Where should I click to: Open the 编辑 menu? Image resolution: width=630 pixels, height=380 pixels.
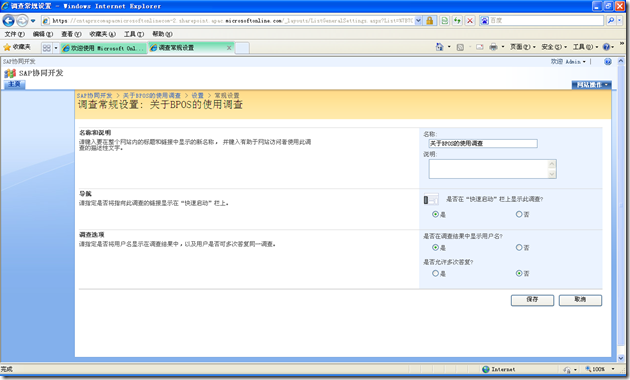pyautogui.click(x=43, y=34)
